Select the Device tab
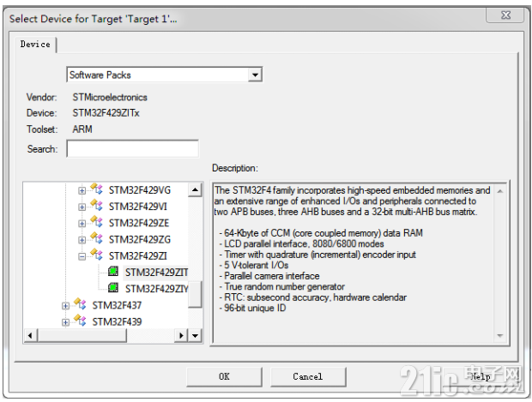532x402 pixels. (35, 45)
